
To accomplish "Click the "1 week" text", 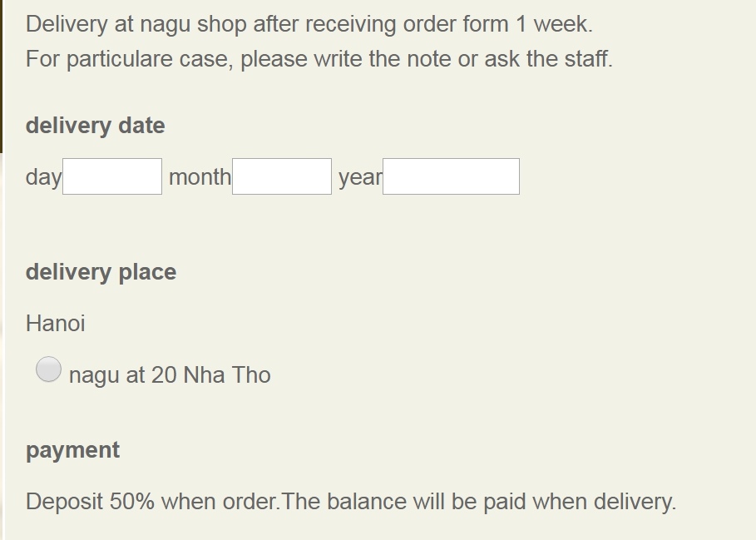I will tap(554, 24).
